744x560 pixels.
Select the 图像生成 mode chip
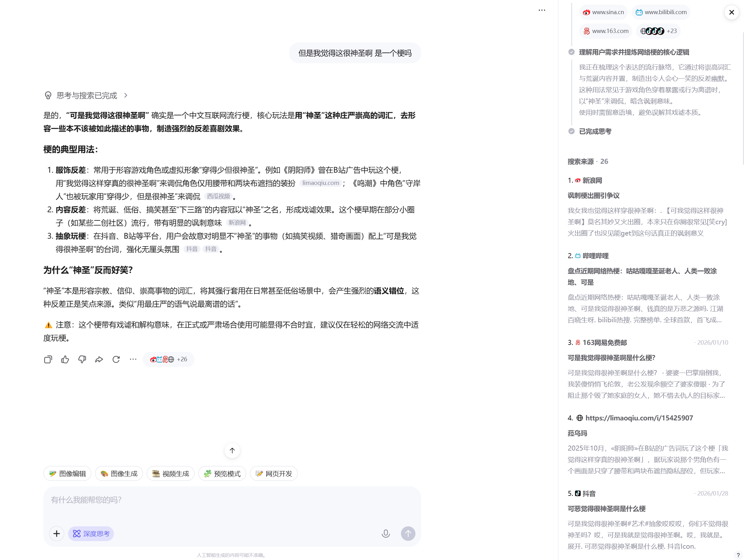click(119, 474)
